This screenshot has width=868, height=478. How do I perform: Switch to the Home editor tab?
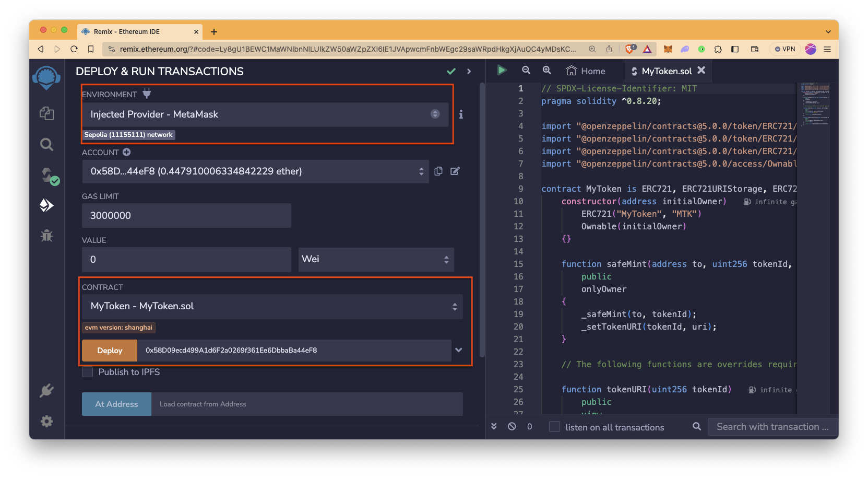586,71
